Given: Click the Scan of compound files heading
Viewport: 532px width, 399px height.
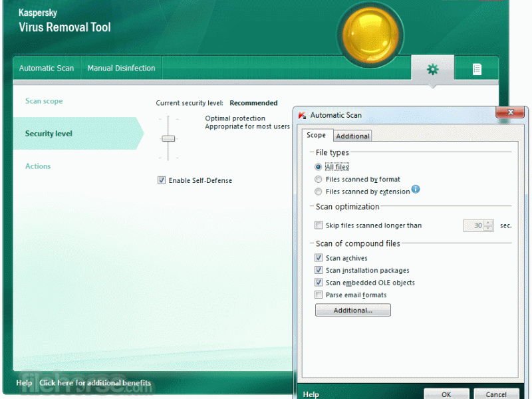Looking at the screenshot, I should click(358, 243).
